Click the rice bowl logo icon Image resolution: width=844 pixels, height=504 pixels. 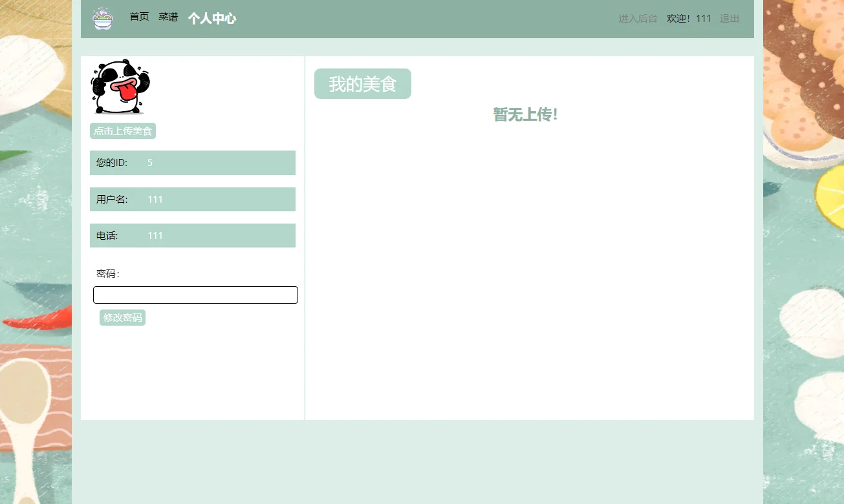102,19
